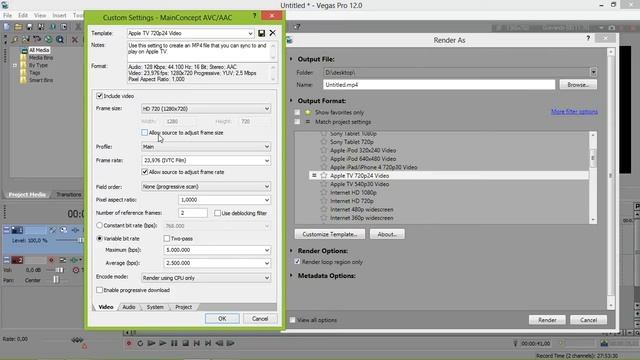Enable the Two-pass checkbox
The width and height of the screenshot is (640, 360).
(167, 238)
